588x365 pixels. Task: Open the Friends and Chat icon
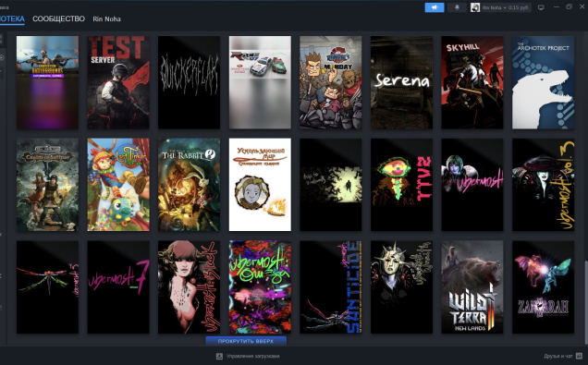tap(579, 356)
